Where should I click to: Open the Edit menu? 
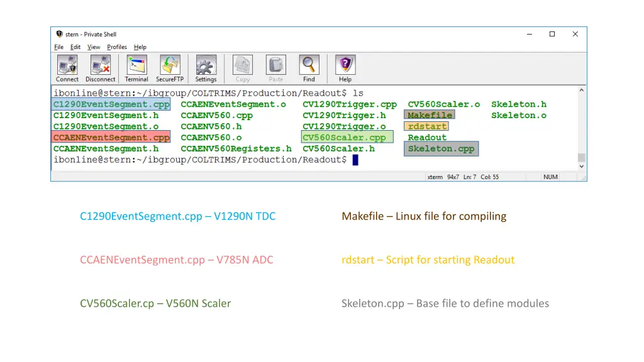tap(75, 47)
